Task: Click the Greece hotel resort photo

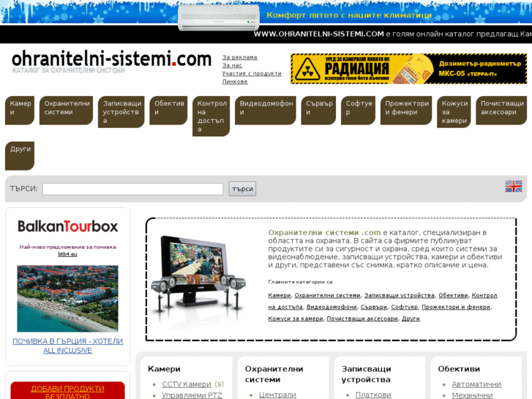Action: point(67,298)
